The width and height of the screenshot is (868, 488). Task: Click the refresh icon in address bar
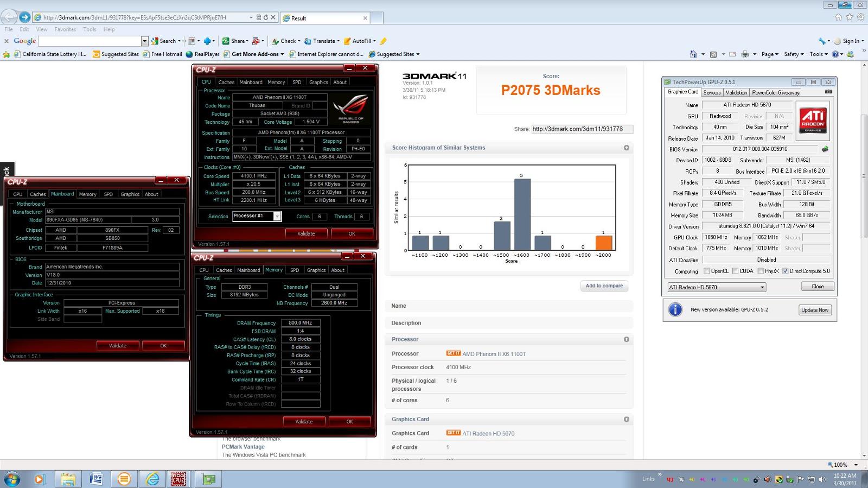[266, 17]
